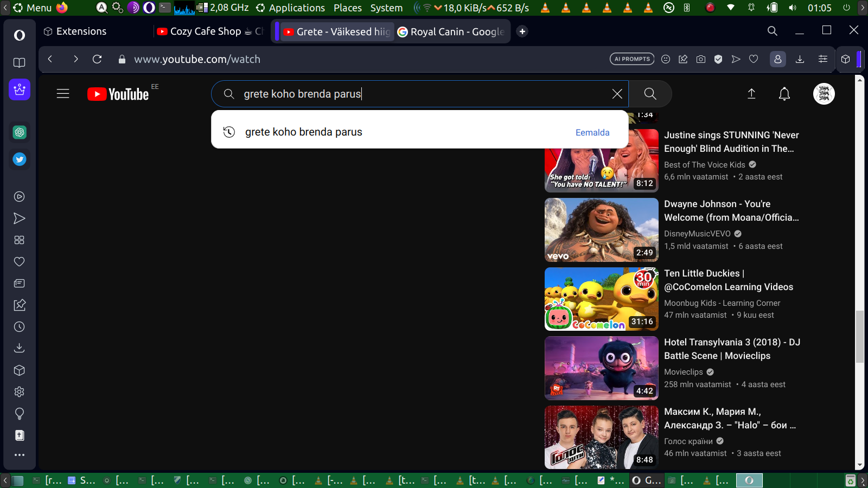868x488 pixels.
Task: Open YouTube create/upload button
Action: pos(751,94)
